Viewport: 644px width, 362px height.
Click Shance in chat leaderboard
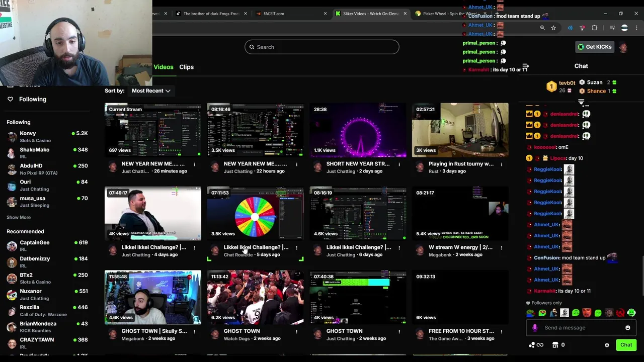pyautogui.click(x=598, y=91)
